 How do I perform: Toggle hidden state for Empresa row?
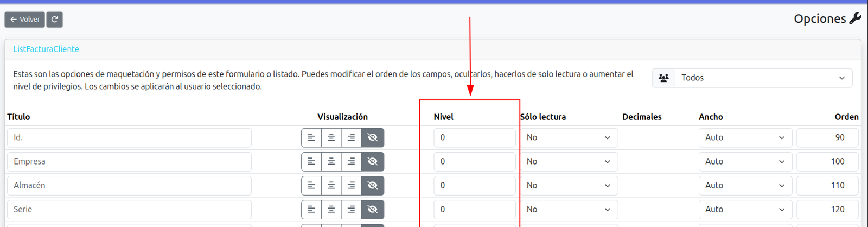coord(373,161)
